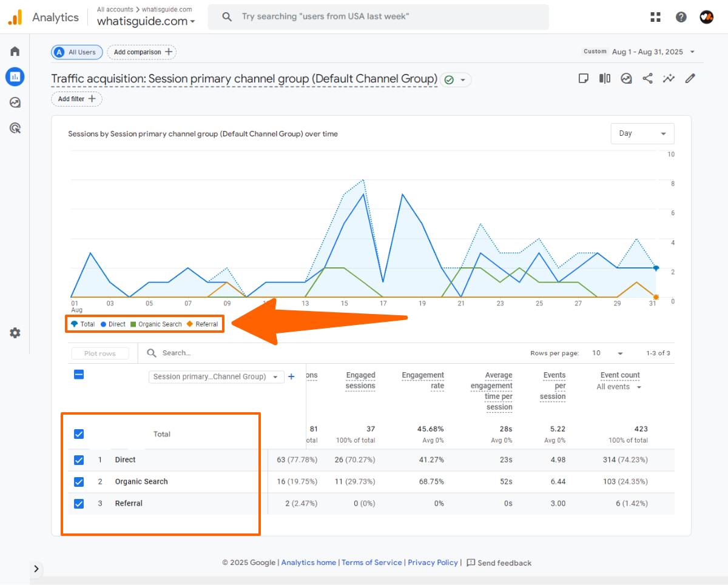
Task: Click the Plot rows button
Action: click(100, 353)
